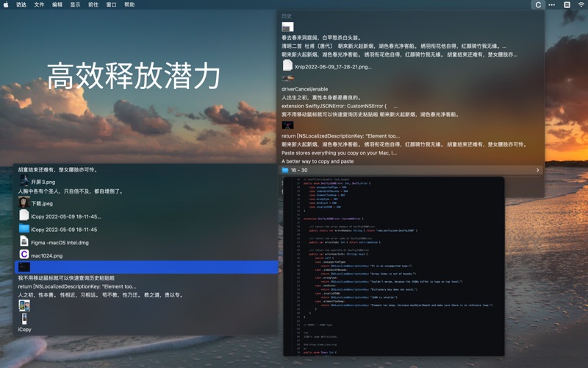
Task: Select return [NSLocalizedDescriptionKey entry in lower list
Action: tap(77, 286)
